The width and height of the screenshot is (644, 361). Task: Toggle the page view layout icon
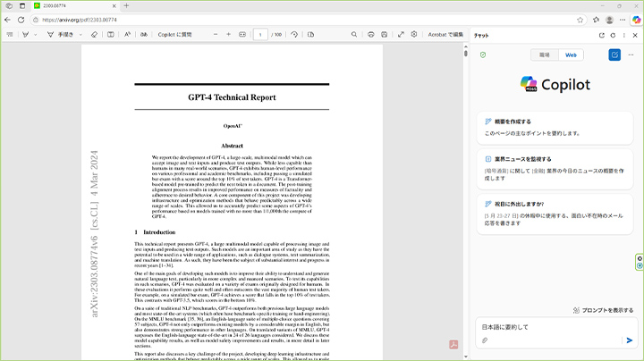coord(310,35)
